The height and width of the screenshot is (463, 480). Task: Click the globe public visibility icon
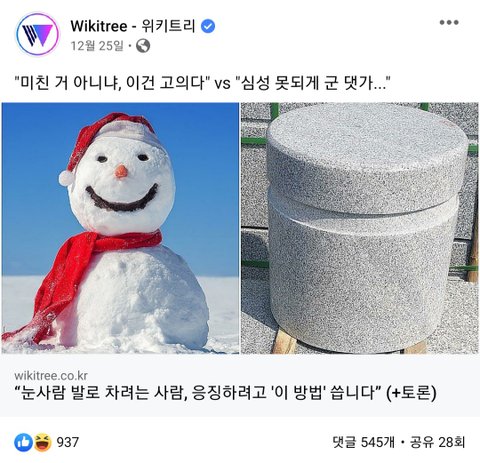tap(143, 46)
